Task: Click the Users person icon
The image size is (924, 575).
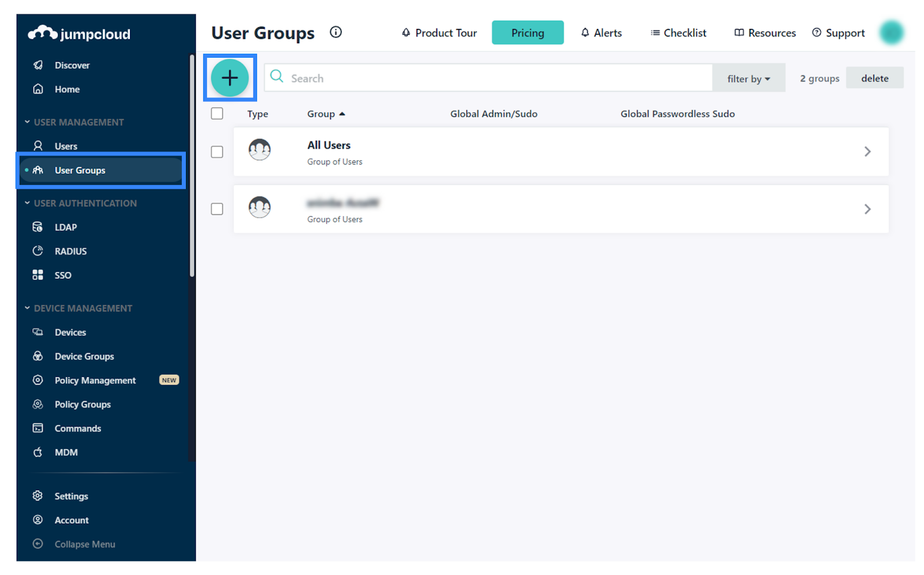Action: pos(38,145)
